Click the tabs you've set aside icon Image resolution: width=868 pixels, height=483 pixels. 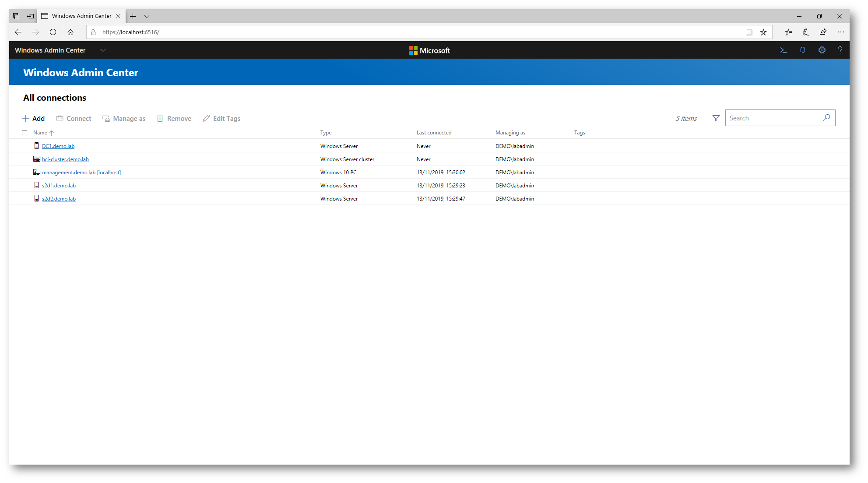(16, 16)
